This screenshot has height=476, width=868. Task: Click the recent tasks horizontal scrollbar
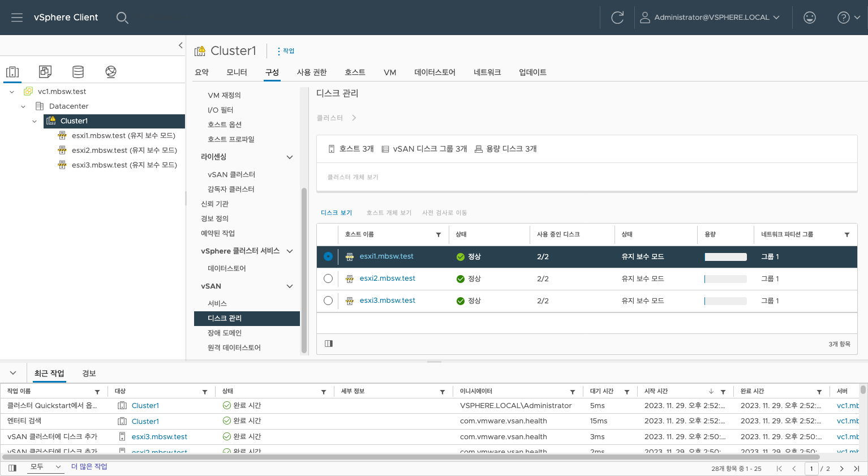pyautogui.click(x=412, y=457)
